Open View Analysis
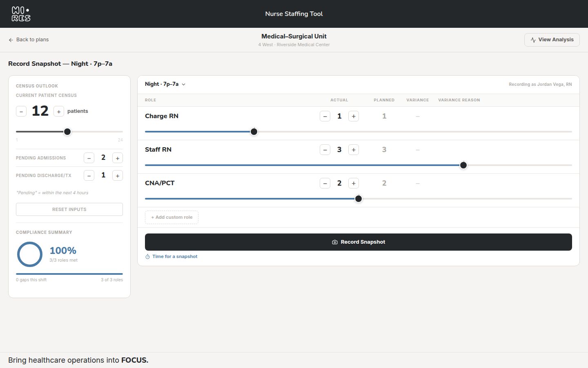588x368 pixels. 552,40
